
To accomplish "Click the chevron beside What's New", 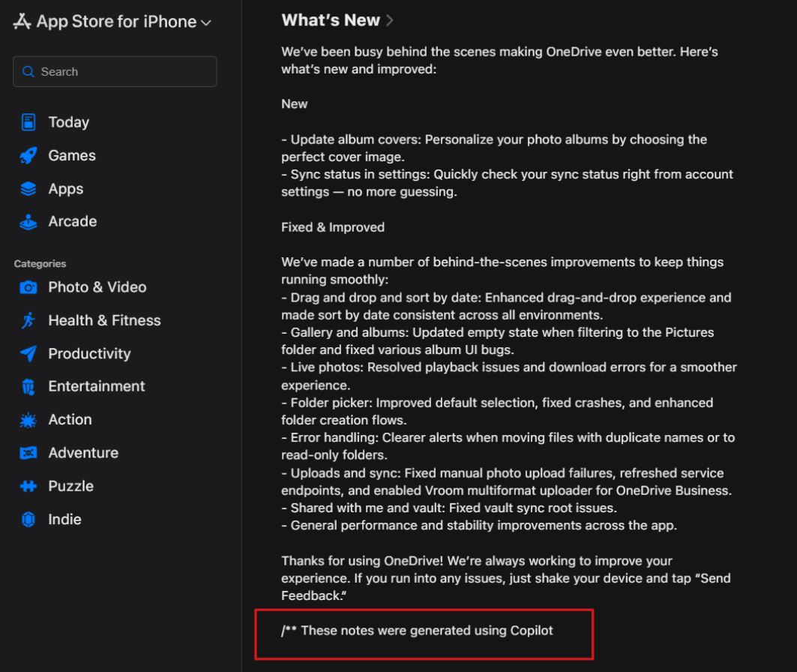I will [x=389, y=21].
